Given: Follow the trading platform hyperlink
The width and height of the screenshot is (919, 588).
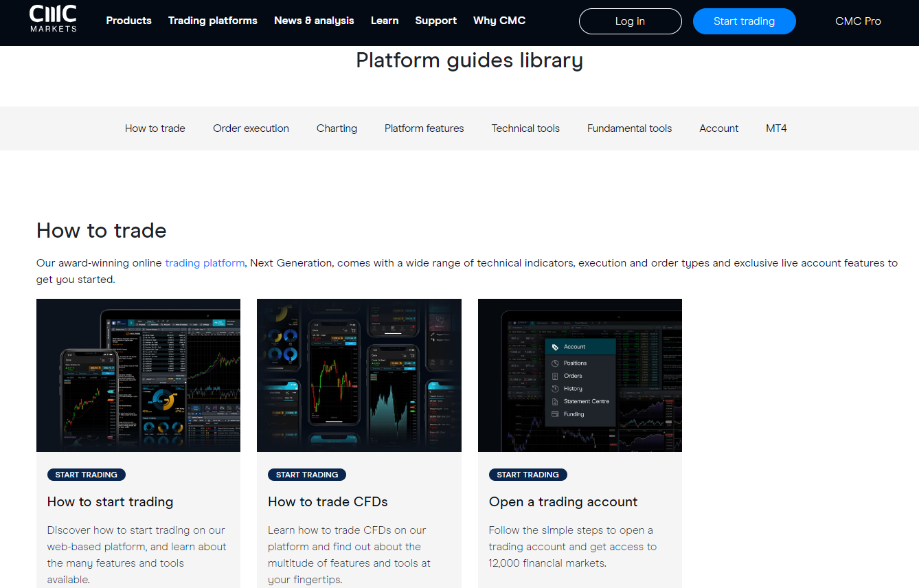Looking at the screenshot, I should pos(205,263).
